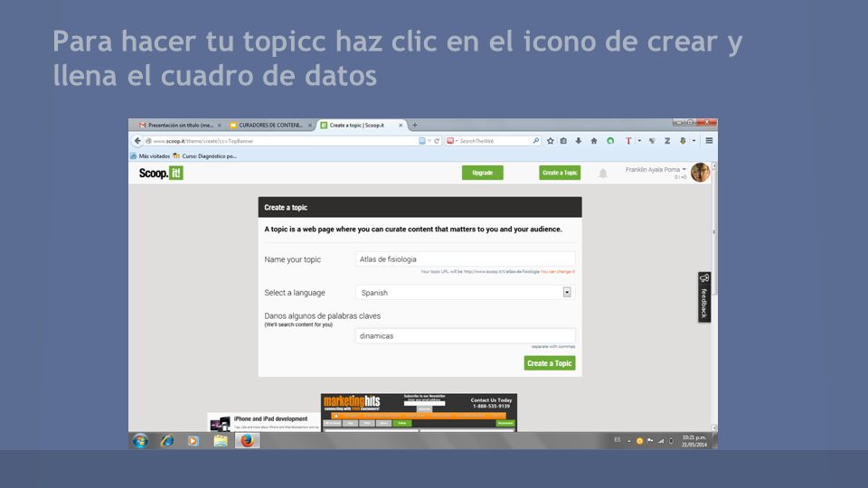Click the SearchTheWeb search box
Viewport: 868px width, 488px height.
(495, 141)
